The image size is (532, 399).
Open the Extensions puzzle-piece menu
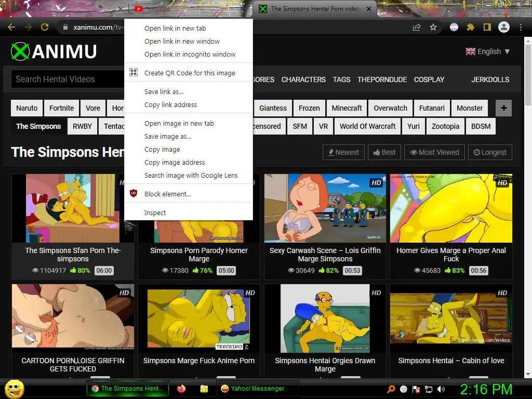click(471, 27)
